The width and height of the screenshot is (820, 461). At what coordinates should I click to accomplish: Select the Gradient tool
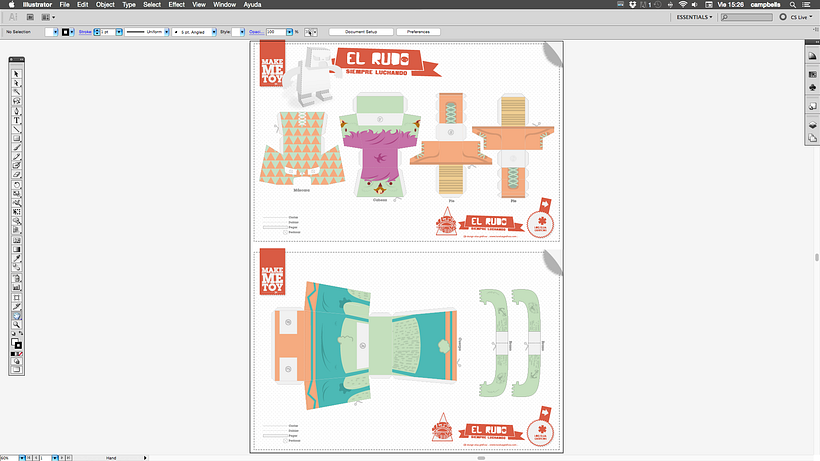pos(16,249)
